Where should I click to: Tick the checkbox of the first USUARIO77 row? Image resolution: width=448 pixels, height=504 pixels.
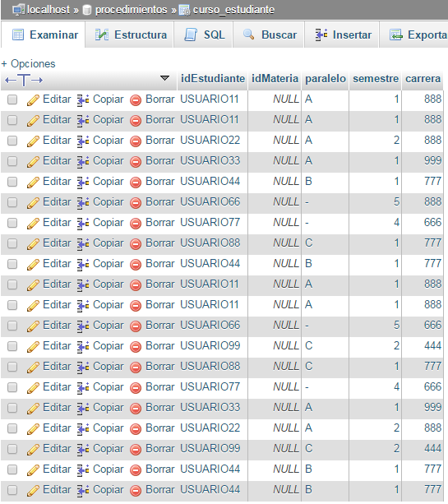click(x=12, y=223)
